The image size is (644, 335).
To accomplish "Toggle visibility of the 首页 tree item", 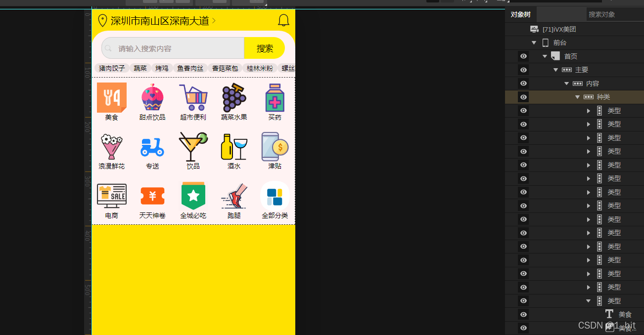I will click(523, 56).
